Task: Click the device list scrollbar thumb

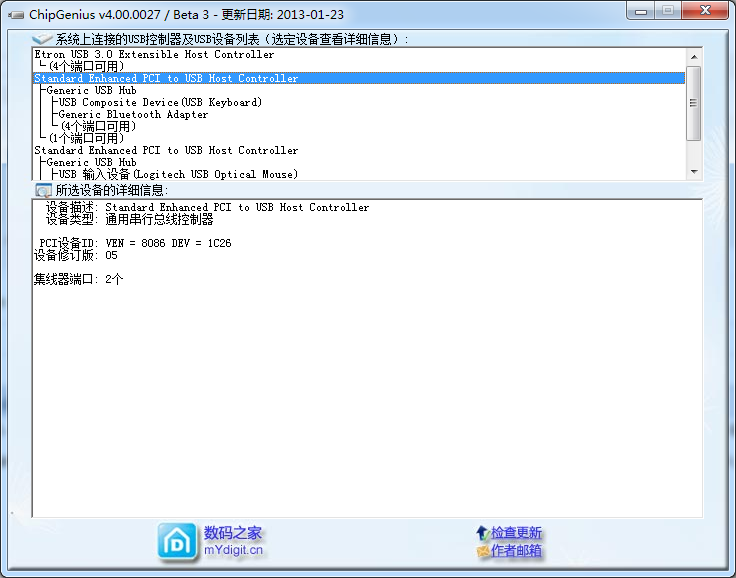Action: click(x=694, y=103)
